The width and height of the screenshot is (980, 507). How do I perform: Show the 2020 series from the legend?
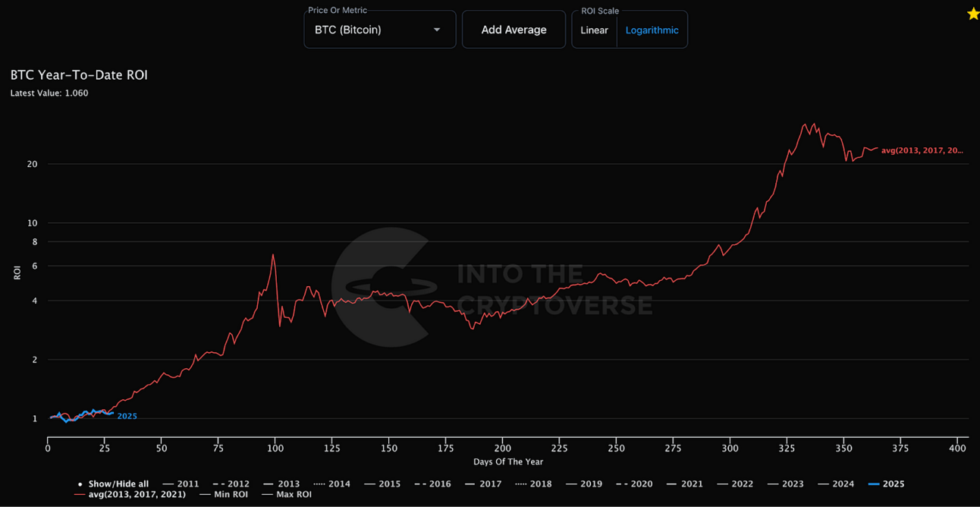(x=635, y=483)
